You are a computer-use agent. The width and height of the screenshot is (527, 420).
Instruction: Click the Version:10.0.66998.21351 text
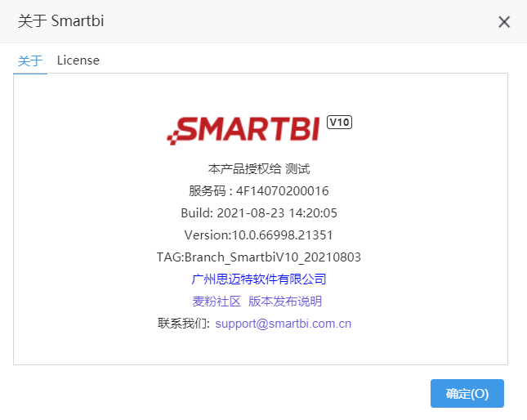pos(259,235)
